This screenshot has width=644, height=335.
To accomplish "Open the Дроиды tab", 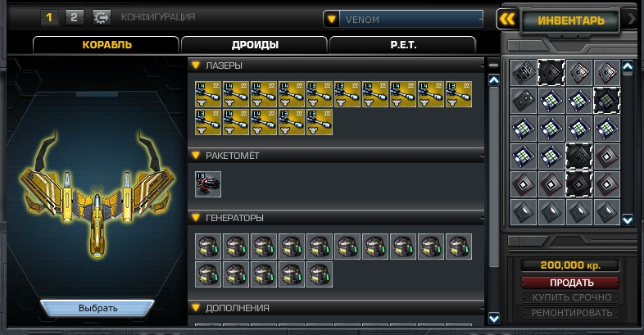I will 255,45.
